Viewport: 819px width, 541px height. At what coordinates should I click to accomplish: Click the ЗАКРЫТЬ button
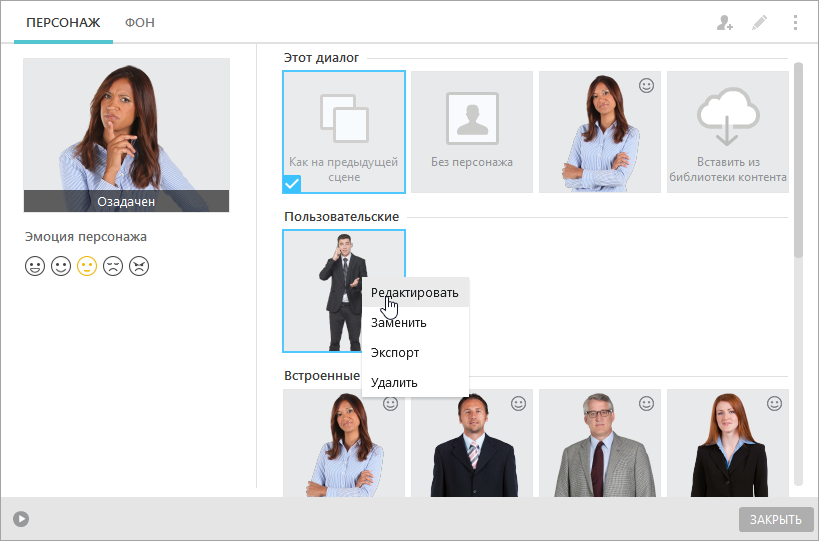pos(776,520)
